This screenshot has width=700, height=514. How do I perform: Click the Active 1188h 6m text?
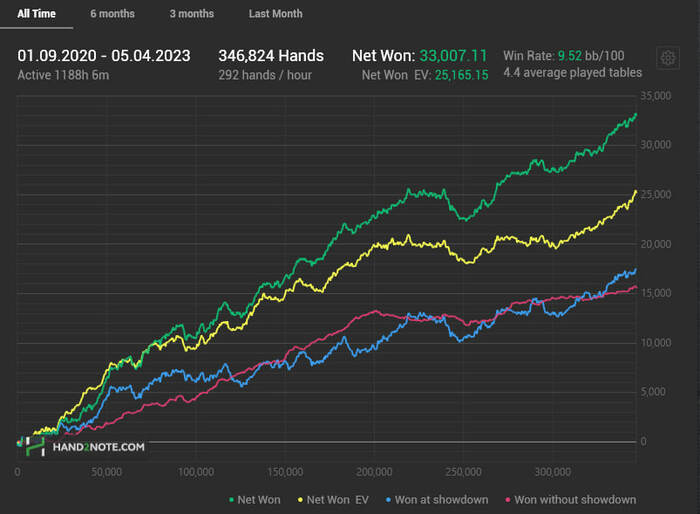pos(63,75)
